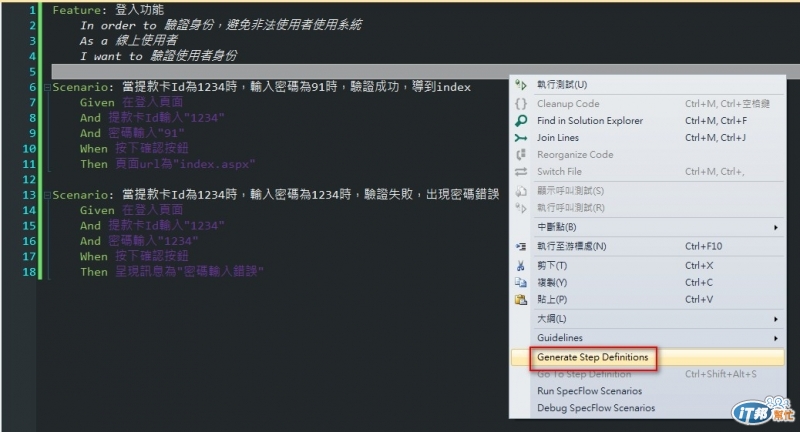Image resolution: width=800 pixels, height=432 pixels.
Task: Choose 複製(Y) copy entry
Action: [x=647, y=282]
